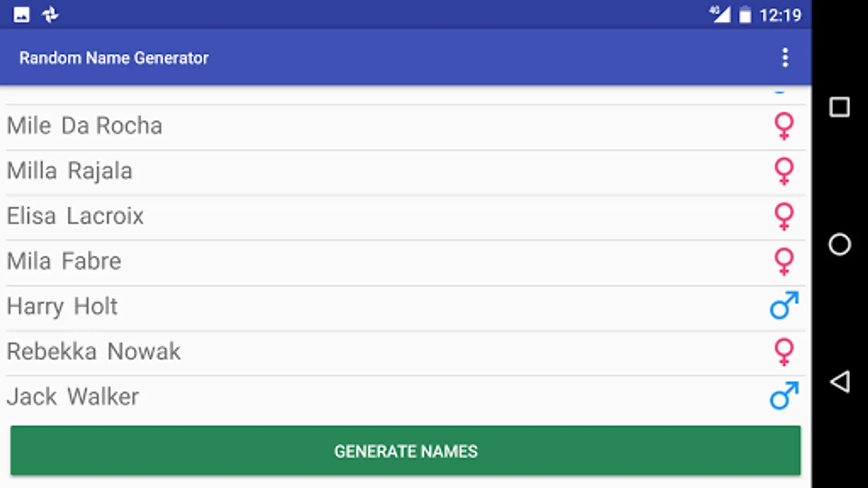Tap the female icon beside Milla Rajala

(x=783, y=171)
